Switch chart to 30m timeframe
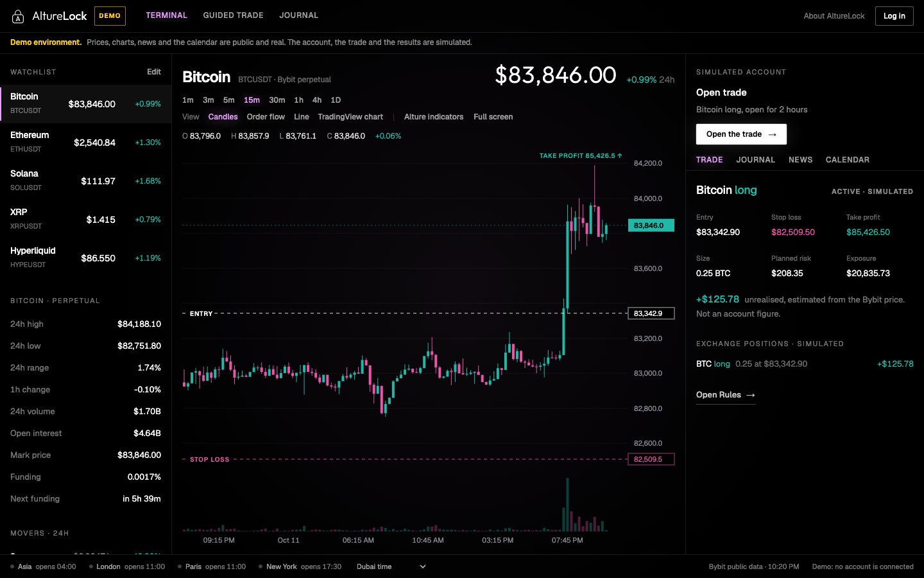 coord(277,100)
